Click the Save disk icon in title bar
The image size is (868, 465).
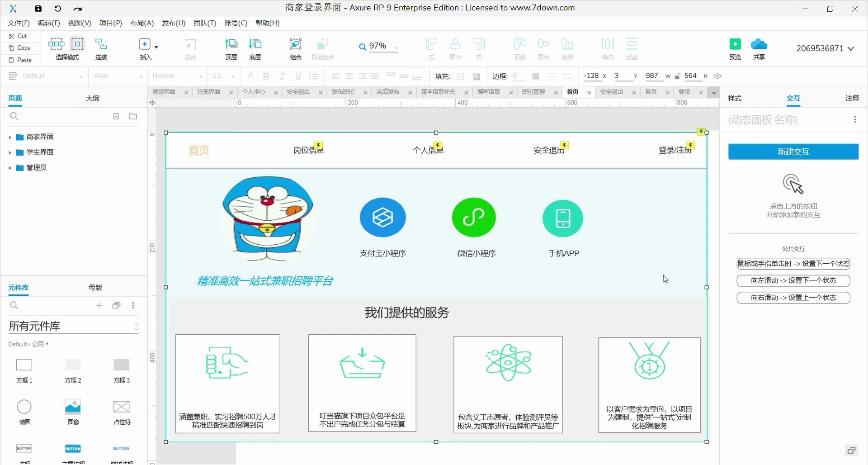[x=38, y=8]
